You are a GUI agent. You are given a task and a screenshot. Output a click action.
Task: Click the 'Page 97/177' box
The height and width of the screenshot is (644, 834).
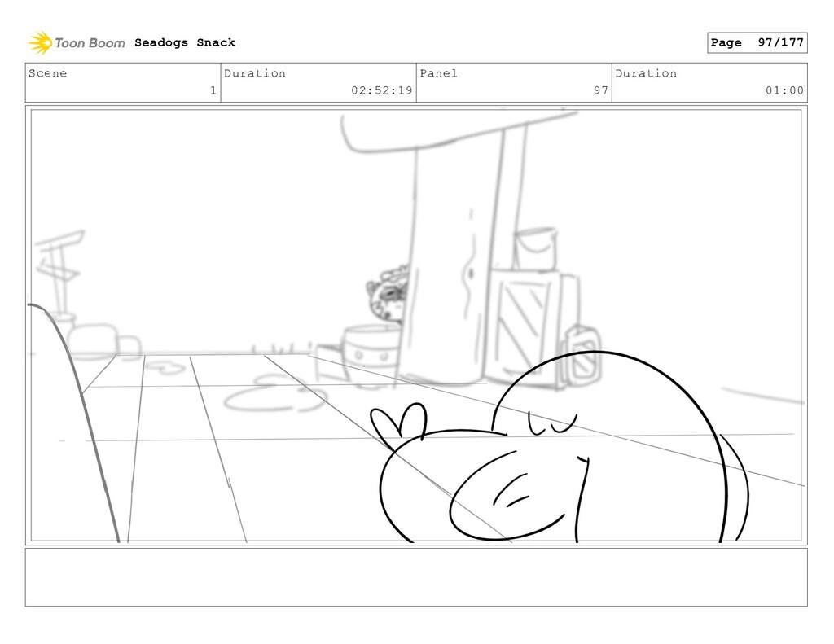(757, 42)
